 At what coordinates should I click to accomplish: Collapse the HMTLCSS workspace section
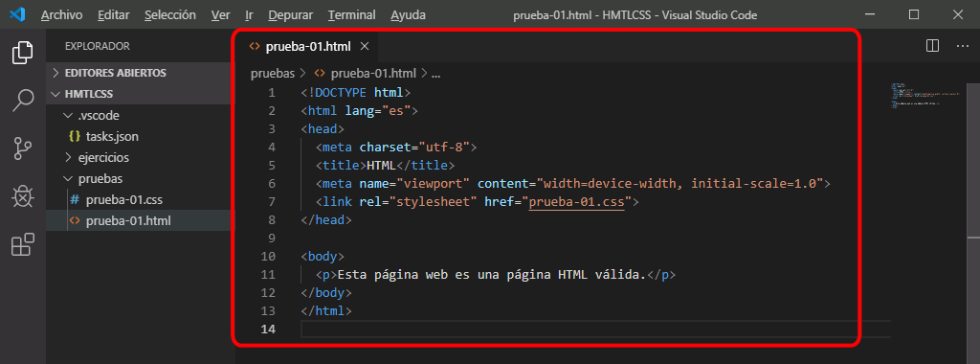pyautogui.click(x=89, y=94)
